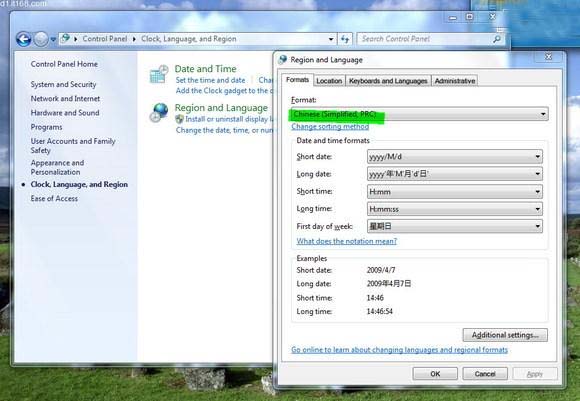580x401 pixels.
Task: Minimize the Control Panel window
Action: pos(453,17)
